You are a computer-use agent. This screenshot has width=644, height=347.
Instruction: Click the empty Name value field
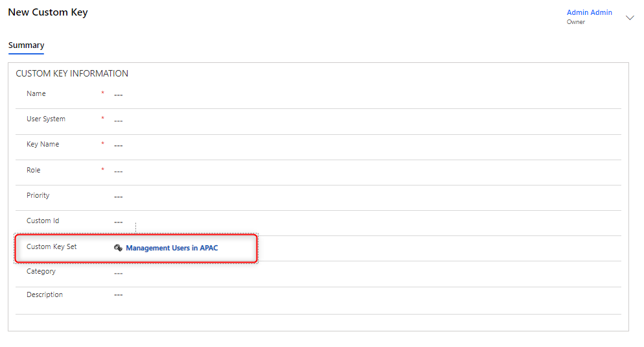[119, 95]
